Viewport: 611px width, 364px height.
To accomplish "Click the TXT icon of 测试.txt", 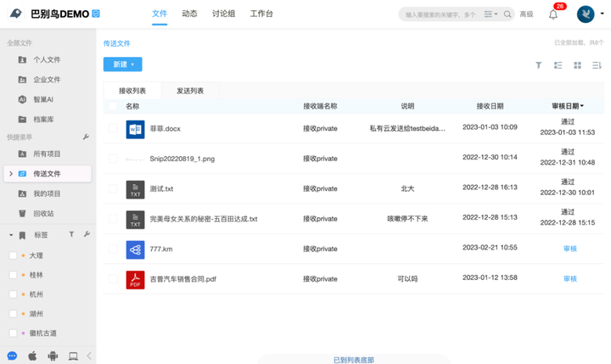I will 135,189.
